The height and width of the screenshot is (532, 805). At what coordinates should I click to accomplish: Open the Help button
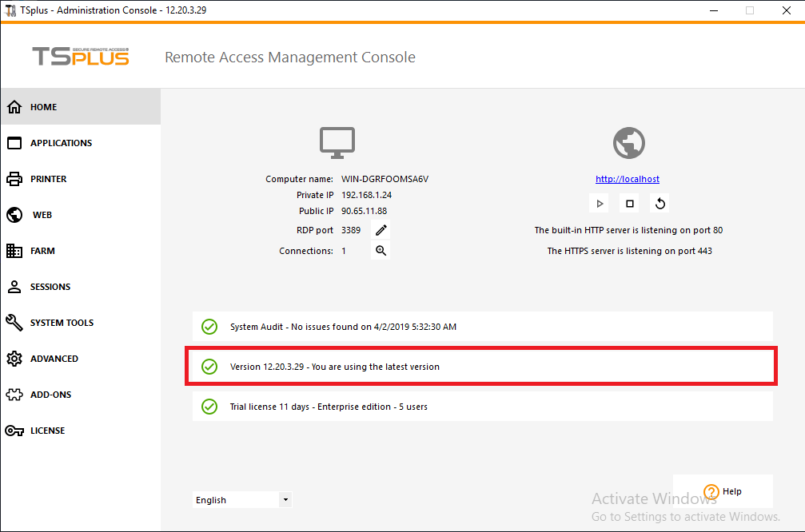pyautogui.click(x=723, y=491)
